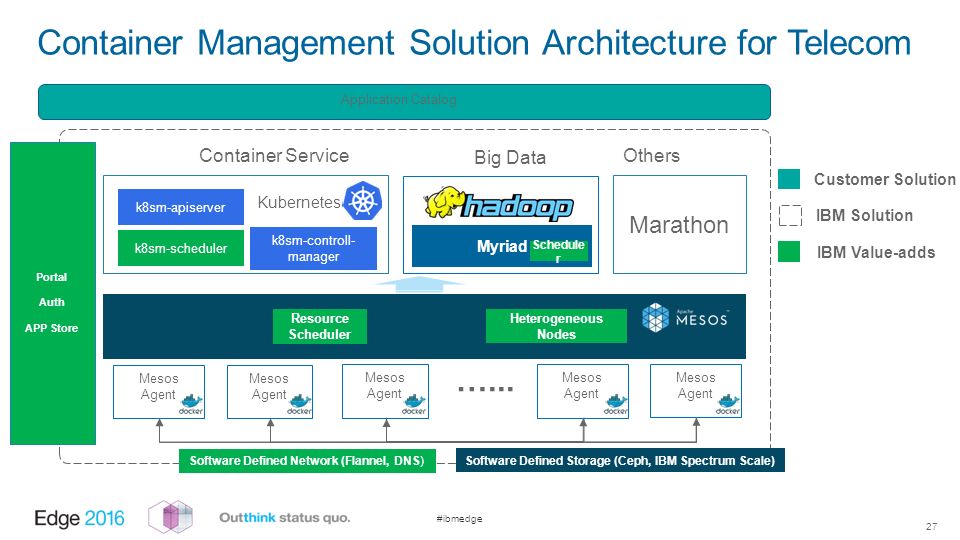Image resolution: width=960 pixels, height=540 pixels.
Task: Click the Customer Solution legend label
Action: pyautogui.click(x=885, y=179)
